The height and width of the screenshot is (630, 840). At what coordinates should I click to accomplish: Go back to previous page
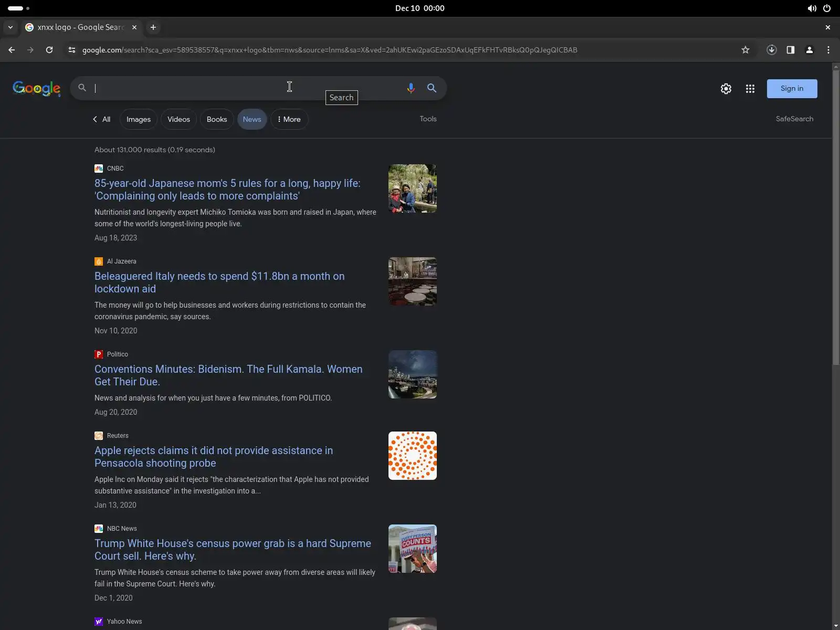click(x=12, y=50)
